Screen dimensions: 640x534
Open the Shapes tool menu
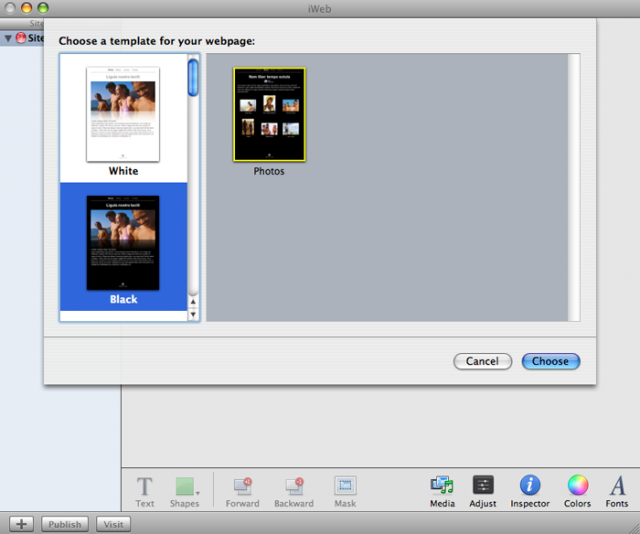(x=185, y=492)
